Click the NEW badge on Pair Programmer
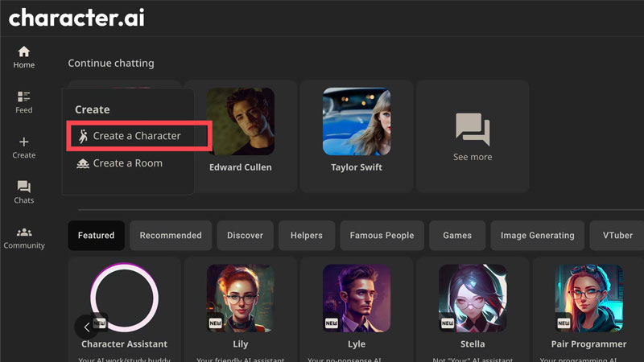 (563, 323)
